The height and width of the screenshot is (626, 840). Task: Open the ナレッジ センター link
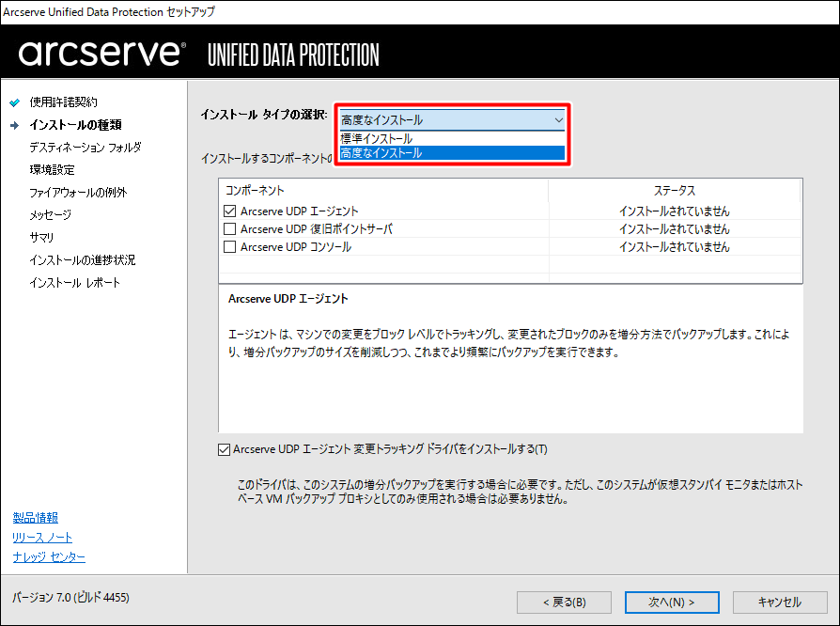pos(49,557)
